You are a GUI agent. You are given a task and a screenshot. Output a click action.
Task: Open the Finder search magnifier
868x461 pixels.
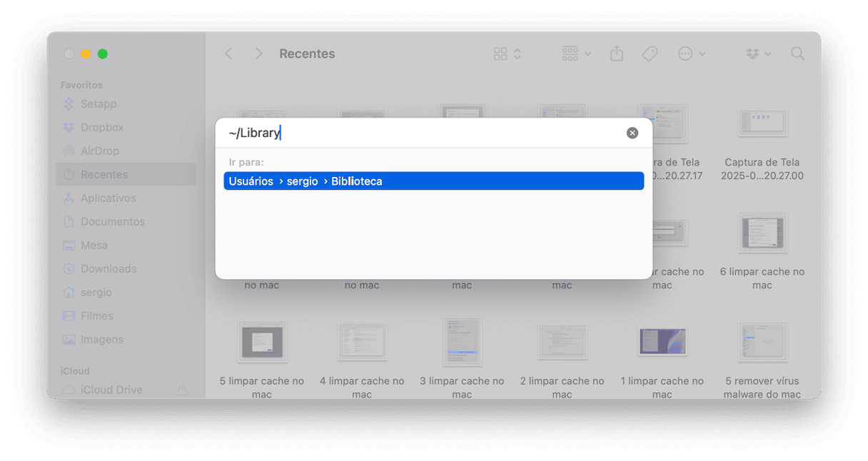(x=797, y=54)
